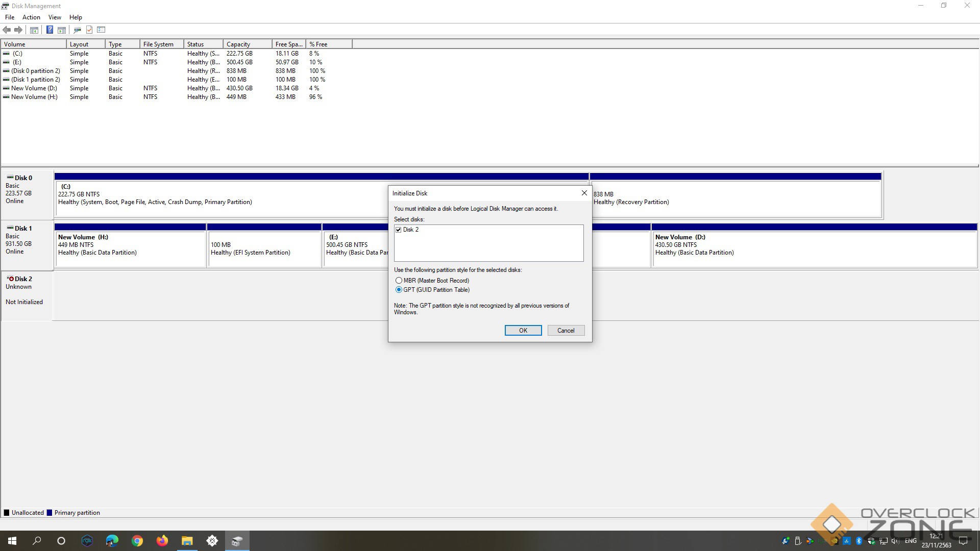This screenshot has width=980, height=551.
Task: Click the Properties checkmark page icon
Action: pyautogui.click(x=89, y=30)
